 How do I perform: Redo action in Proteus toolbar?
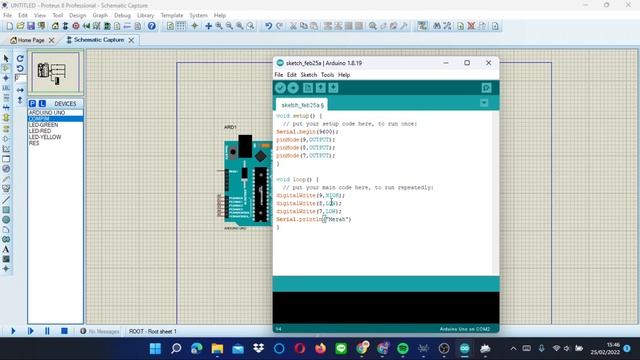click(279, 26)
